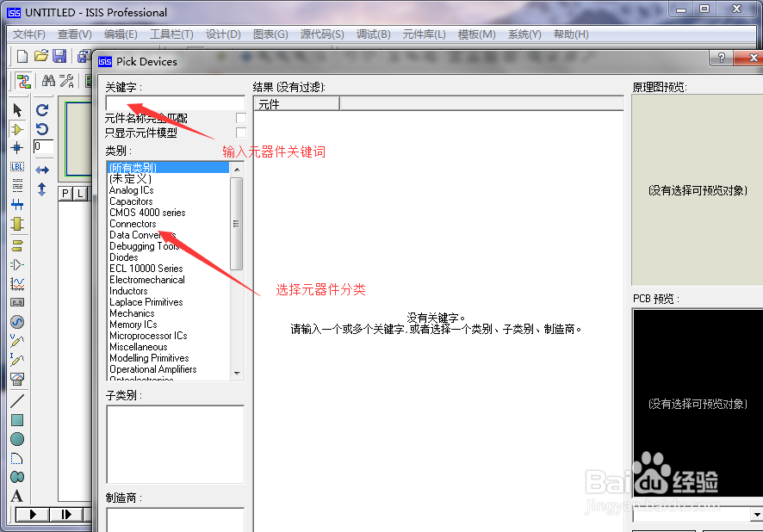Select the LBL wire label tool
The height and width of the screenshot is (532, 763).
[x=17, y=167]
